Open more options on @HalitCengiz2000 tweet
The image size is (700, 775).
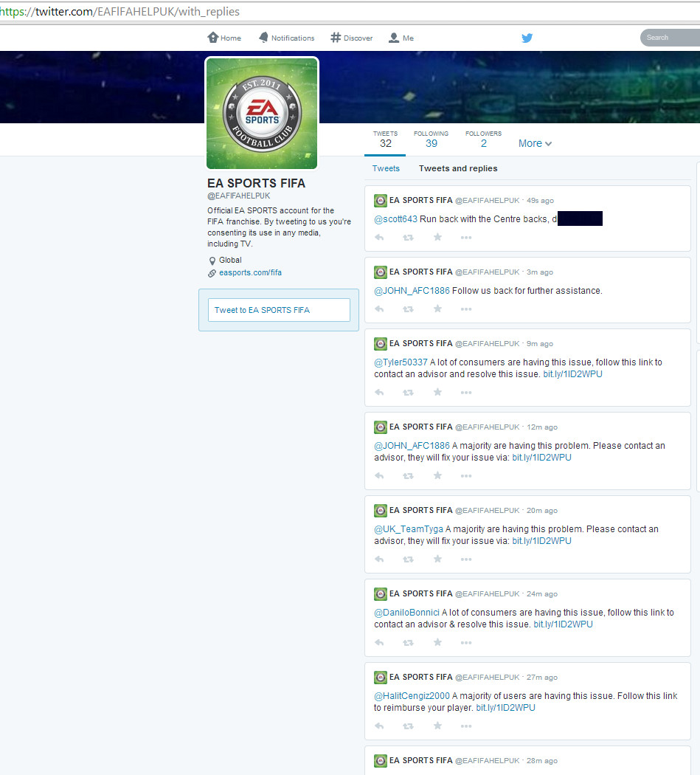(466, 727)
